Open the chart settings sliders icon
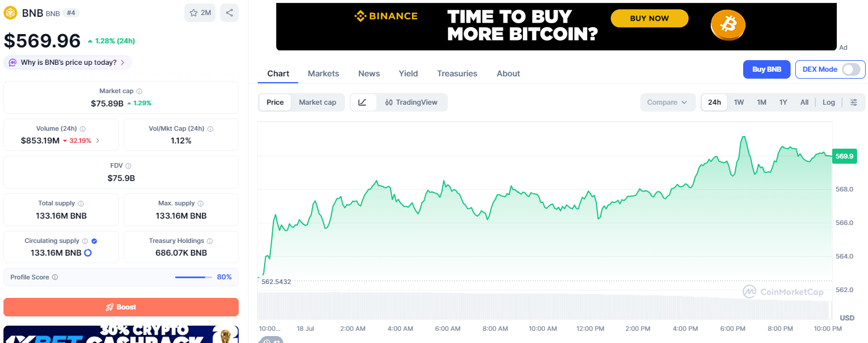 click(x=854, y=102)
